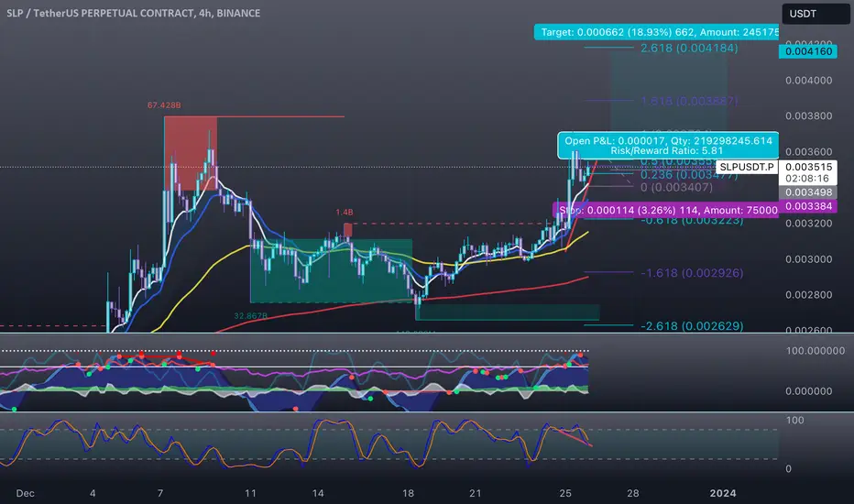854x504 pixels.
Task: Click date 18 on the time axis
Action: 408,493
